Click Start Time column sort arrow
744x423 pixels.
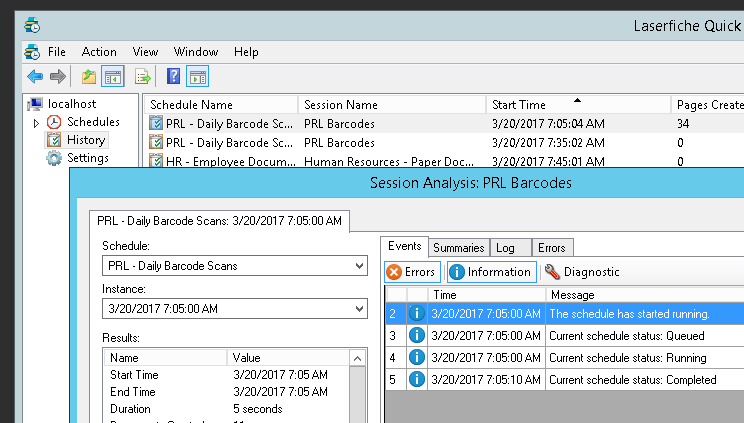click(x=577, y=100)
